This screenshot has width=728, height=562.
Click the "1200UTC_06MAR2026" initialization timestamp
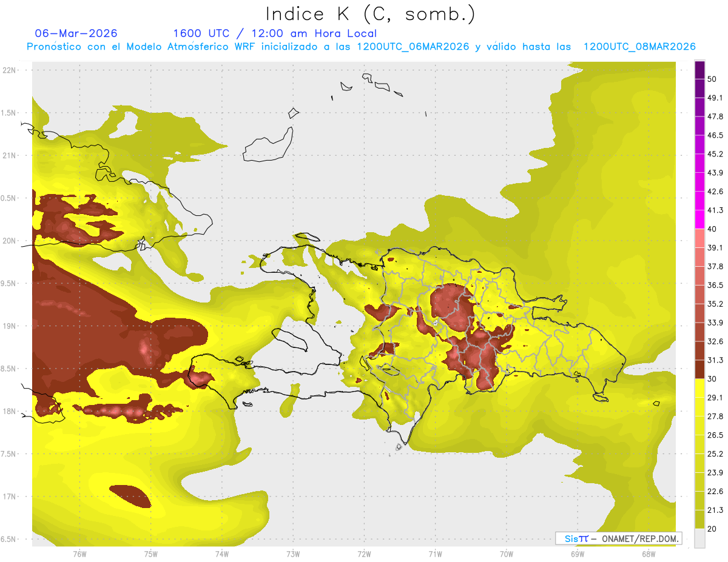point(413,47)
